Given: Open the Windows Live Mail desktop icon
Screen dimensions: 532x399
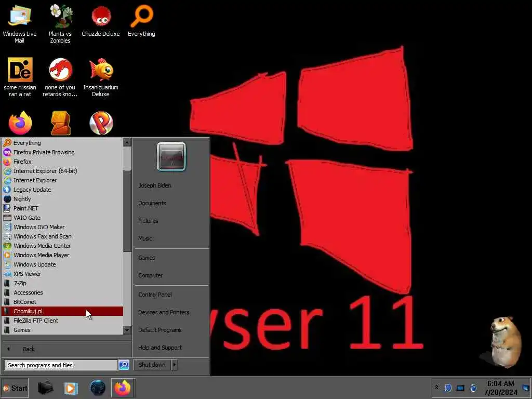Looking at the screenshot, I should [x=20, y=23].
